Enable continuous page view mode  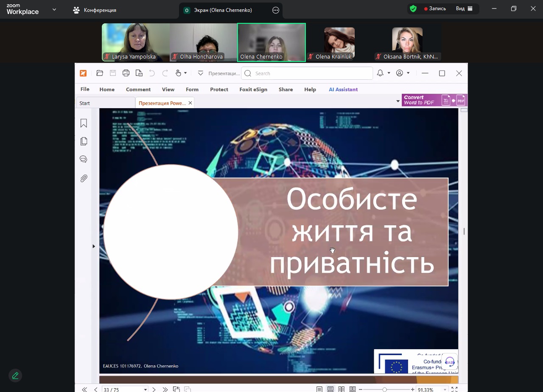click(x=330, y=389)
